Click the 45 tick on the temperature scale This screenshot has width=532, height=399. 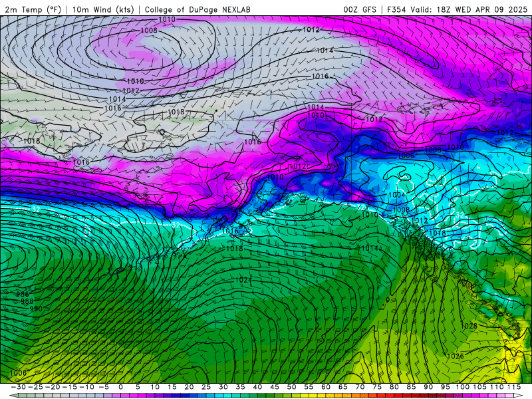[275, 387]
